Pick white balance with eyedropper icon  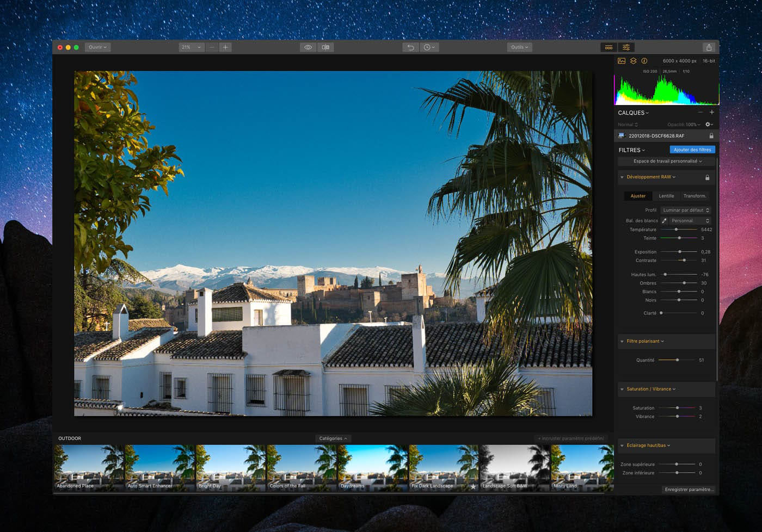tap(664, 221)
